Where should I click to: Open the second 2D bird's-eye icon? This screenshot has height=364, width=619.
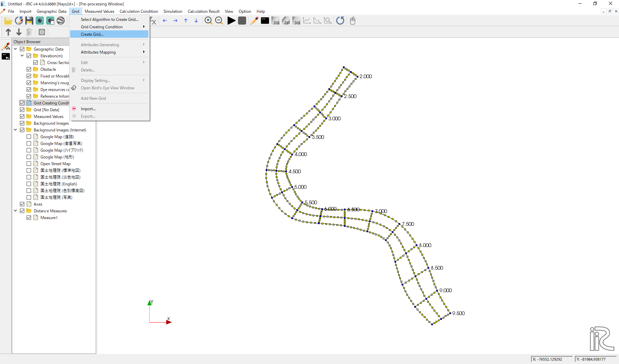286,21
